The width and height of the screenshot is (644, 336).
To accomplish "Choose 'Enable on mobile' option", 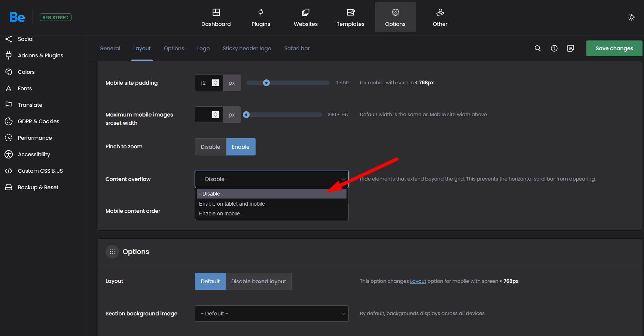I will tap(272, 214).
